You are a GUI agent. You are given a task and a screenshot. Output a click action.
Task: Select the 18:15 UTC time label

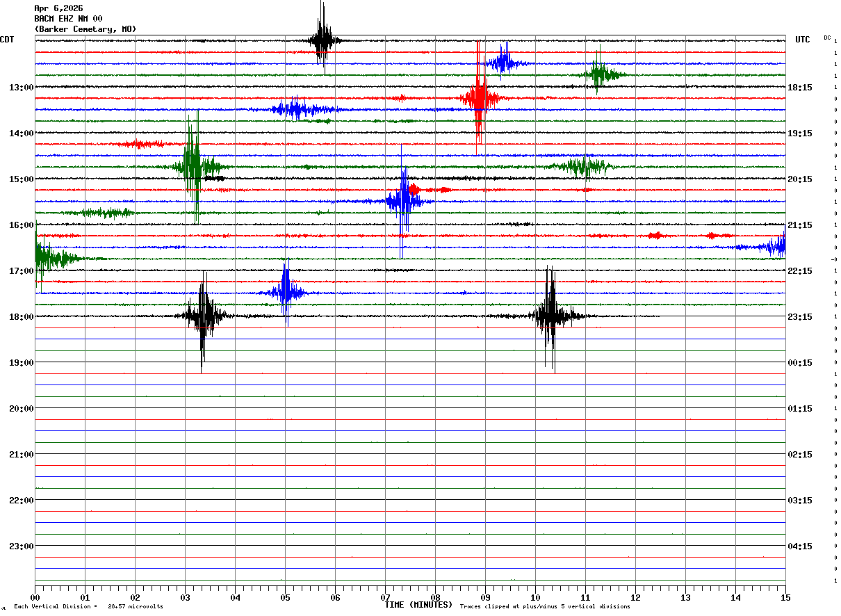click(801, 88)
